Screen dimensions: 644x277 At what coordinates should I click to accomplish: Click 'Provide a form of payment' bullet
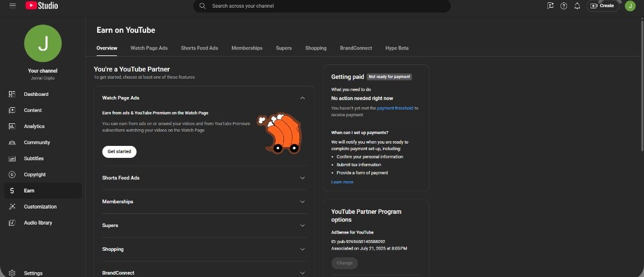[363, 173]
